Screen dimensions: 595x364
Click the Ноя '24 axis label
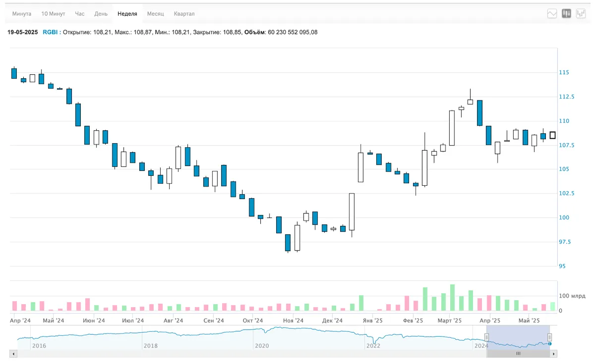[x=293, y=320]
